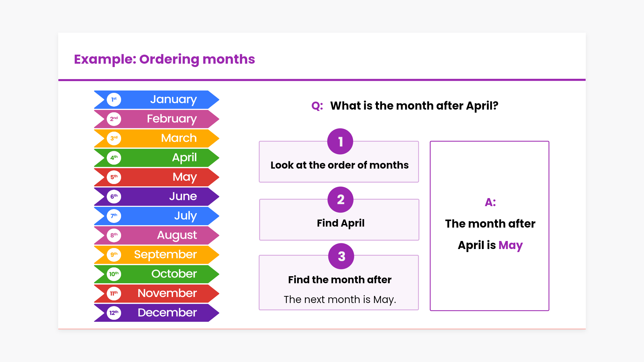Click the 1st ordinal badge beside January
The height and width of the screenshot is (362, 644).
pyautogui.click(x=114, y=100)
